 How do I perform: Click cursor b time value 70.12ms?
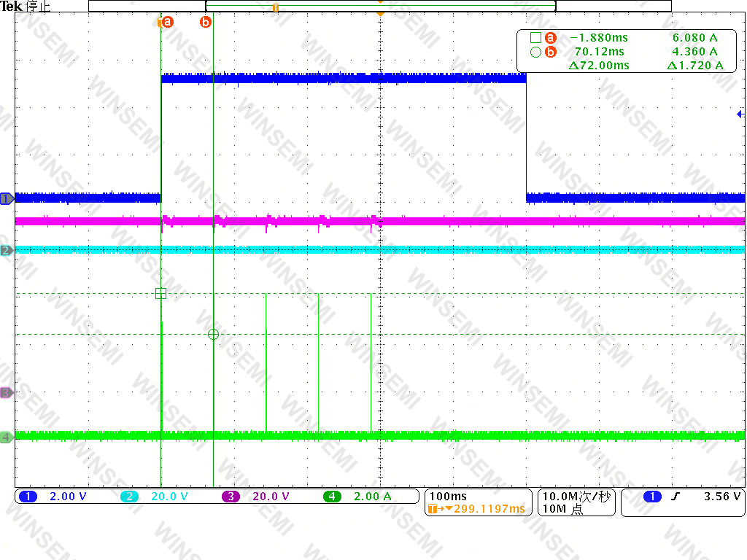coord(600,52)
